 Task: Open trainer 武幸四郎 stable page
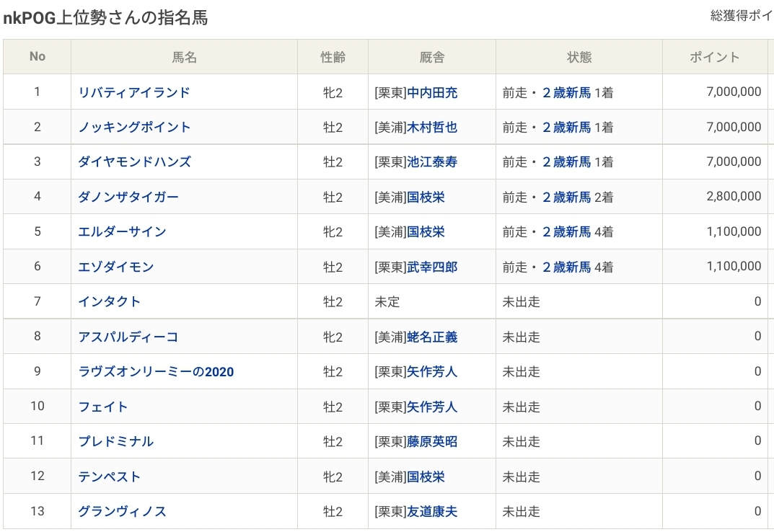click(432, 267)
